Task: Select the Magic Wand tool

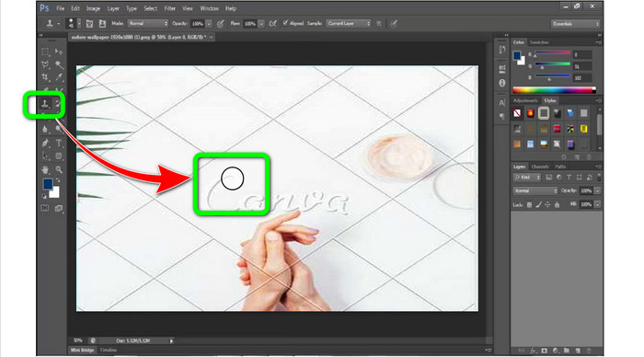Action: coord(59,64)
